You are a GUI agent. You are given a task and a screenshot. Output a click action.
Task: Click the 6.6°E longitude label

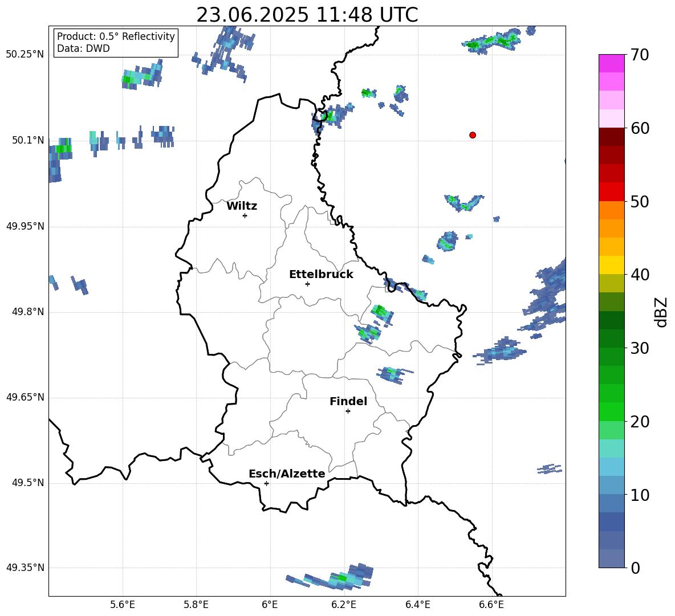point(491,605)
